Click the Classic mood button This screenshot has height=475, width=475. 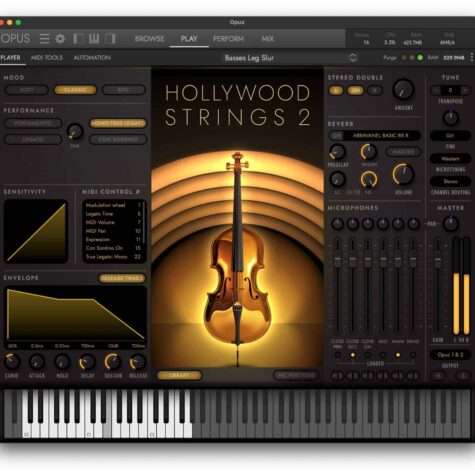pos(75,90)
